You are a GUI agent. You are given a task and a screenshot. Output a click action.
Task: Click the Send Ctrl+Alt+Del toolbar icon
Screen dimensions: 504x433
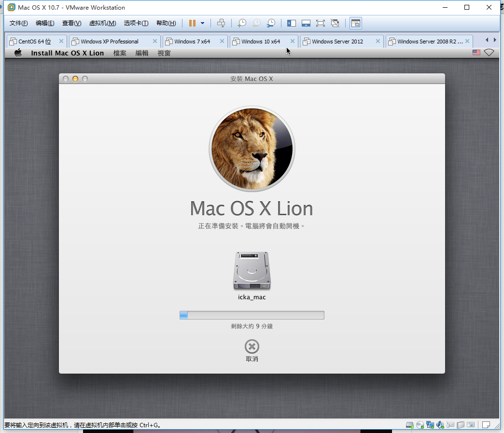[x=221, y=23]
